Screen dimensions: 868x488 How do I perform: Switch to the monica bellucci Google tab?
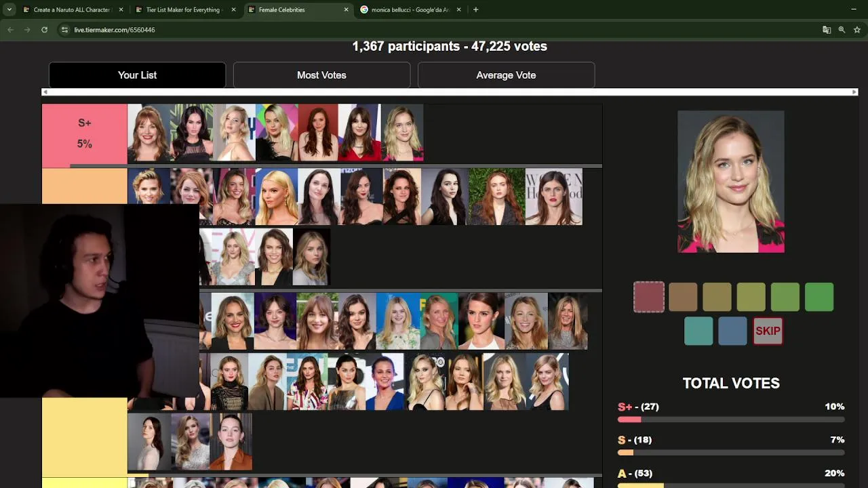pos(411,9)
